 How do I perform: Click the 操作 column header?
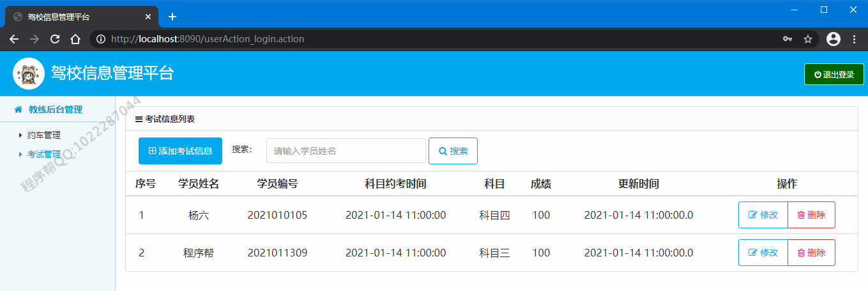coord(787,184)
